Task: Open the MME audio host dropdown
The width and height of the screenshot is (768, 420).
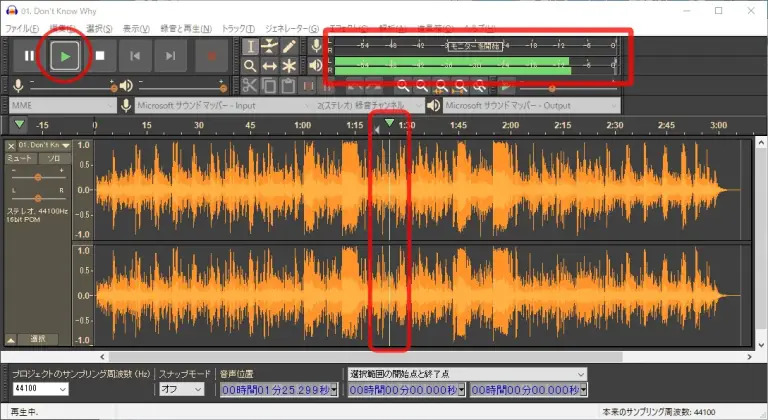Action: pos(63,105)
